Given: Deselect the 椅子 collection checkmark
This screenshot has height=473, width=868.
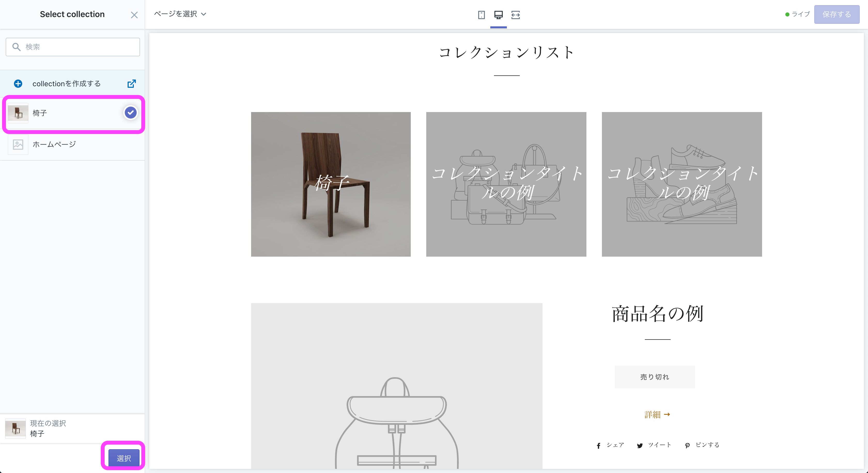Looking at the screenshot, I should pyautogui.click(x=130, y=113).
